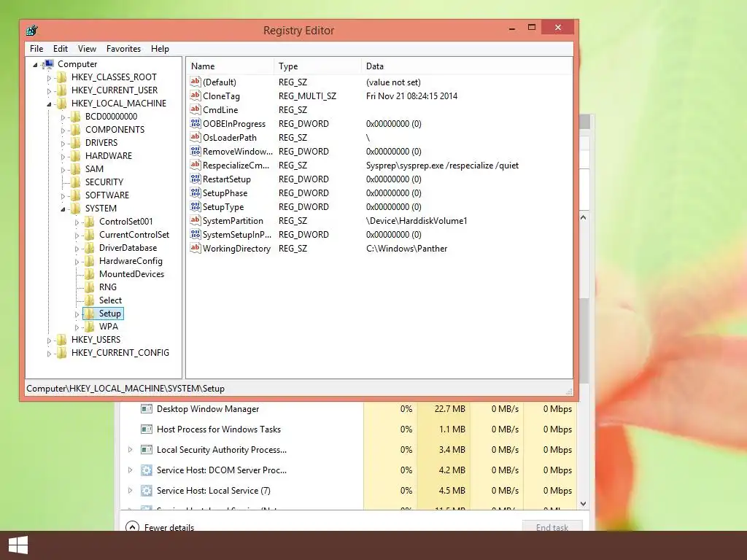The width and height of the screenshot is (747, 560).
Task: Click the End task button
Action: [x=552, y=526]
